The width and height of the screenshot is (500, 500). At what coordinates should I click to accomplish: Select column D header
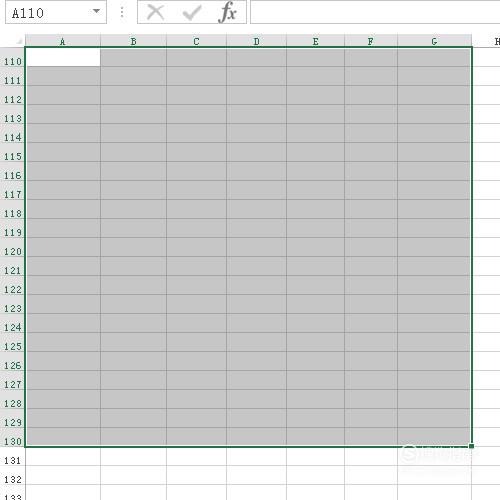coord(256,41)
